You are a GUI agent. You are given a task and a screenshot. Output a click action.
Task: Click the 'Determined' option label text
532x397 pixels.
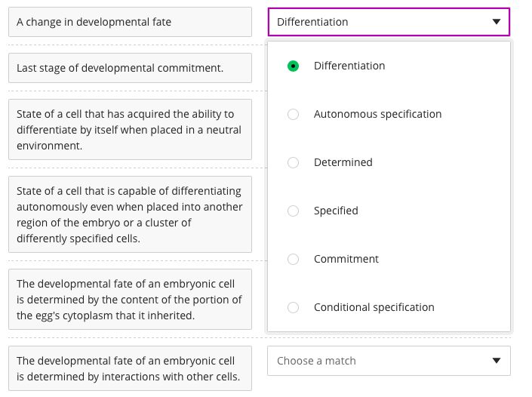(x=343, y=162)
